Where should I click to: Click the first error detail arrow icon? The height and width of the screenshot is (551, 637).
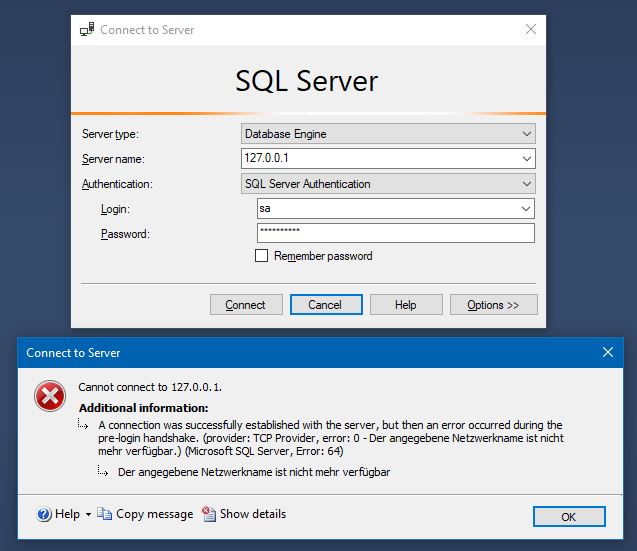coord(83,425)
